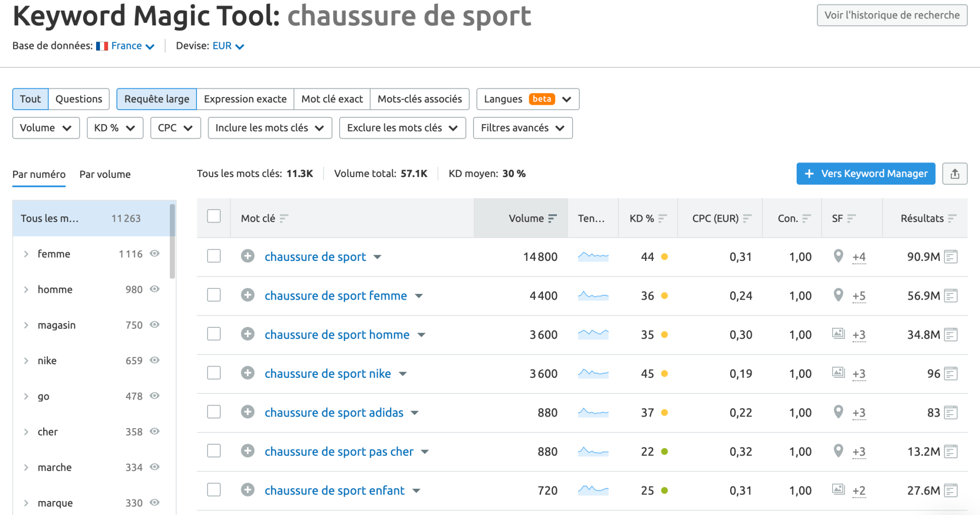Sort results using the Volume column icon
This screenshot has height=515, width=980.
click(x=552, y=218)
